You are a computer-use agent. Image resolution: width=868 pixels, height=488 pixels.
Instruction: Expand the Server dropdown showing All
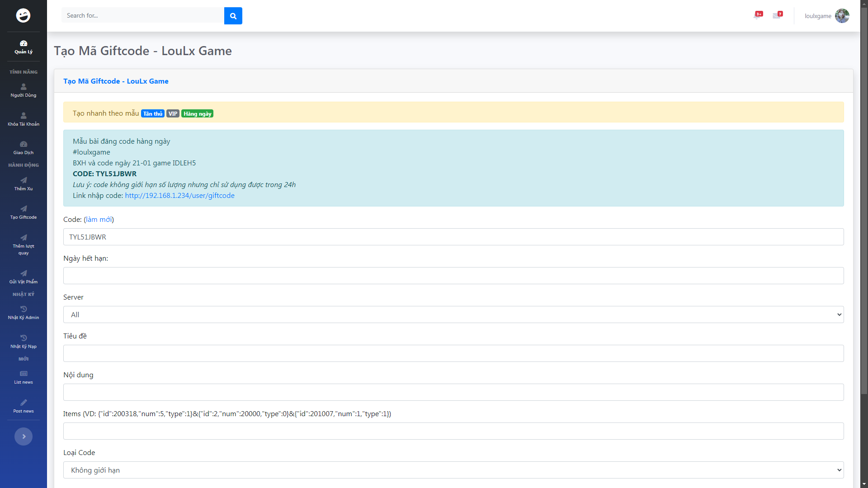click(453, 314)
